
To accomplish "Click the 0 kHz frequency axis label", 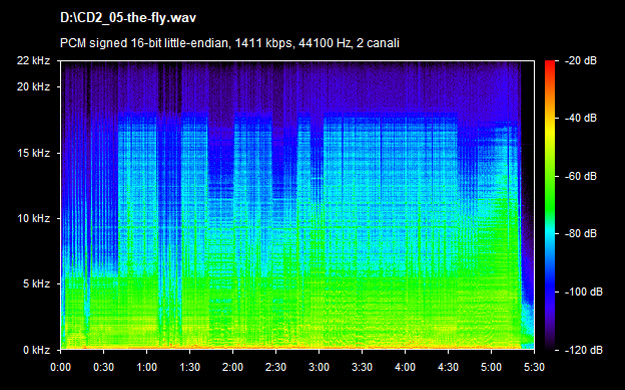I will [37, 350].
